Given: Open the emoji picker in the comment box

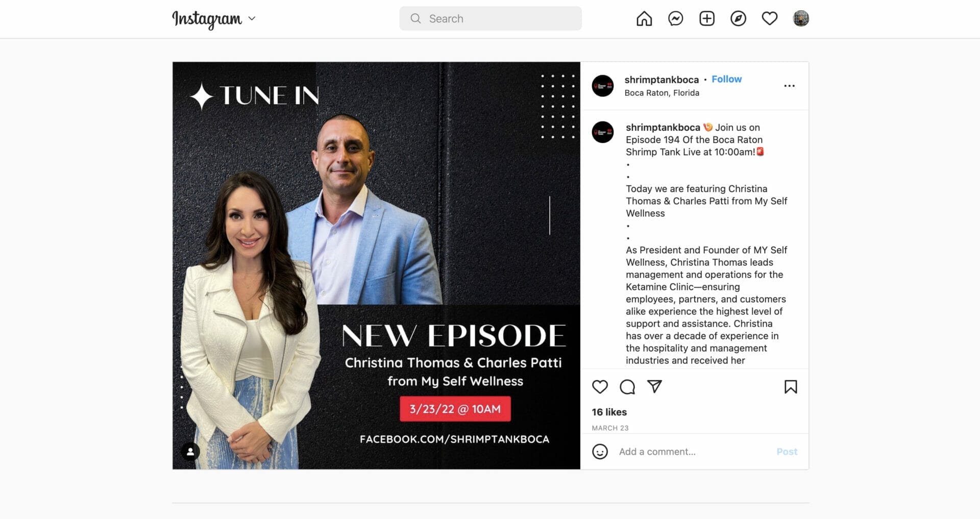Looking at the screenshot, I should click(x=600, y=452).
